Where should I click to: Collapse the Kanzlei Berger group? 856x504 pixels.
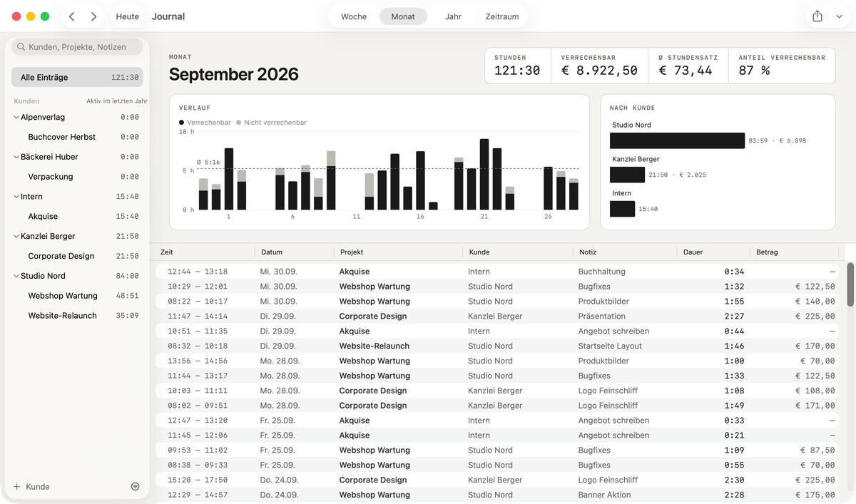point(16,236)
